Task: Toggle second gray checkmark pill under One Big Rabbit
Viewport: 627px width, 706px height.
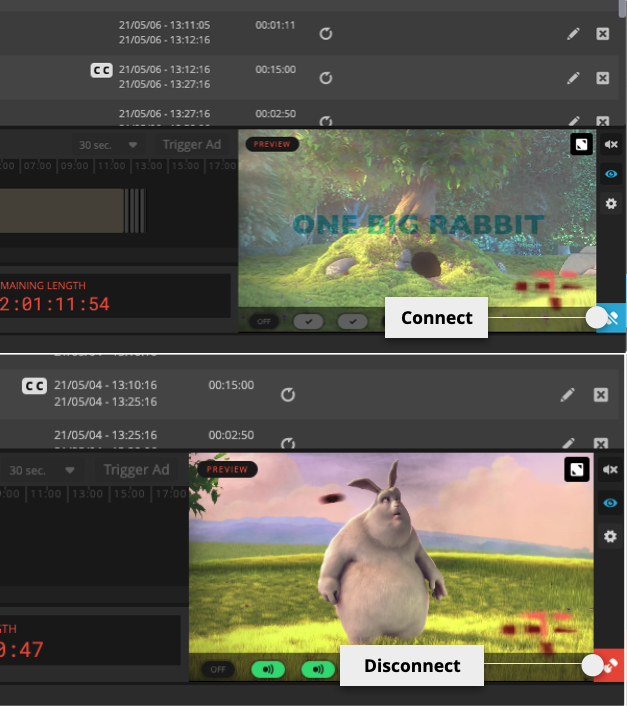Action: click(352, 321)
